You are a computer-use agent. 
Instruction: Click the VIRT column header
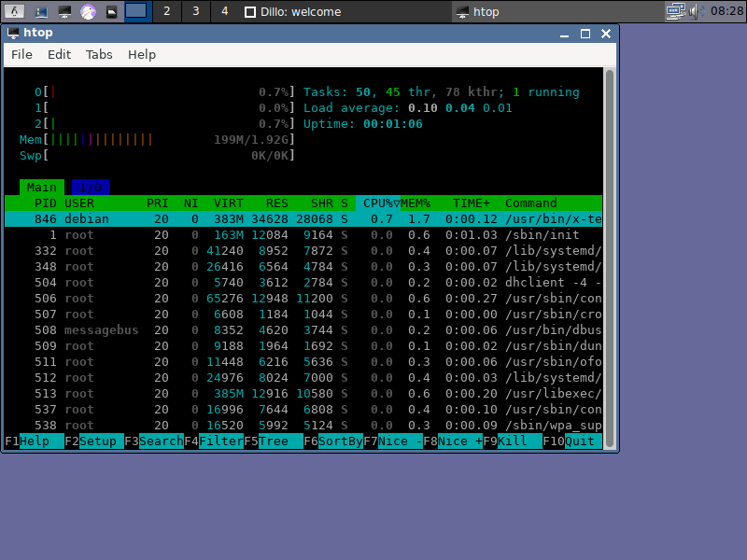coord(229,203)
